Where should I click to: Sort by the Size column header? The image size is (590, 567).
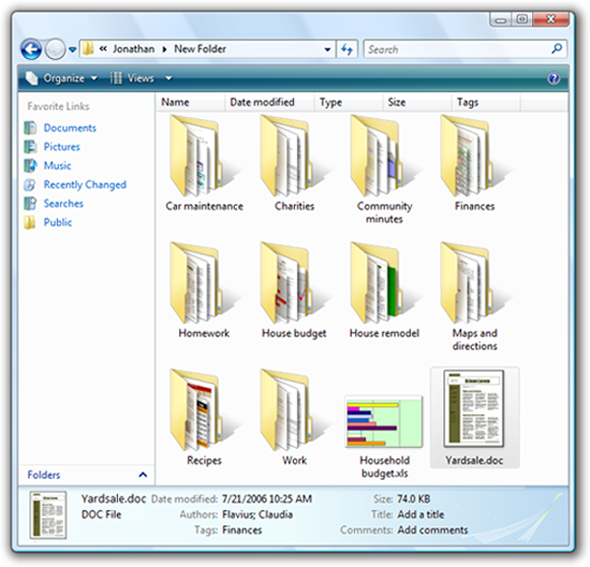tap(417, 102)
